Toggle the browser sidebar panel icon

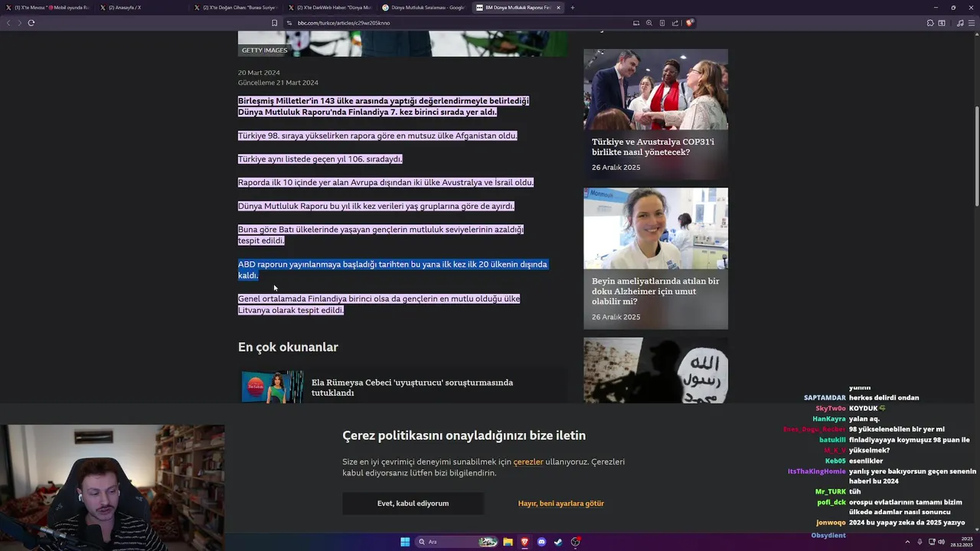tap(942, 23)
